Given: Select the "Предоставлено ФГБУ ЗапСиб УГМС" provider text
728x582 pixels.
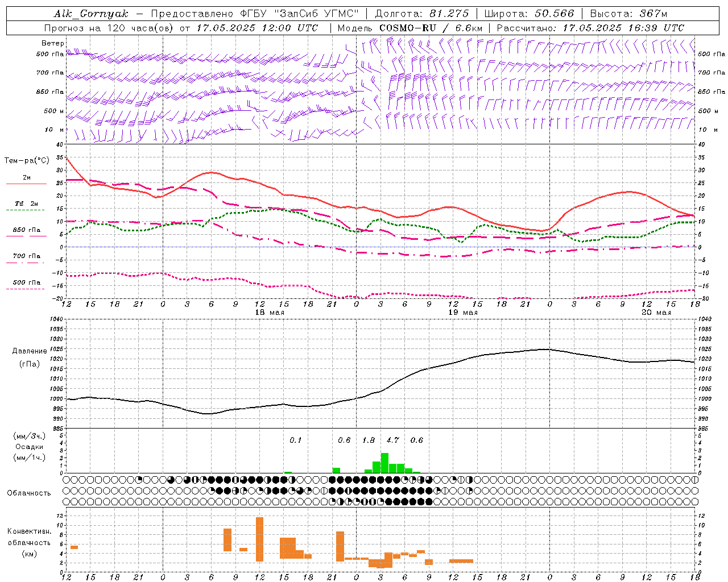Looking at the screenshot, I should coord(255,14).
